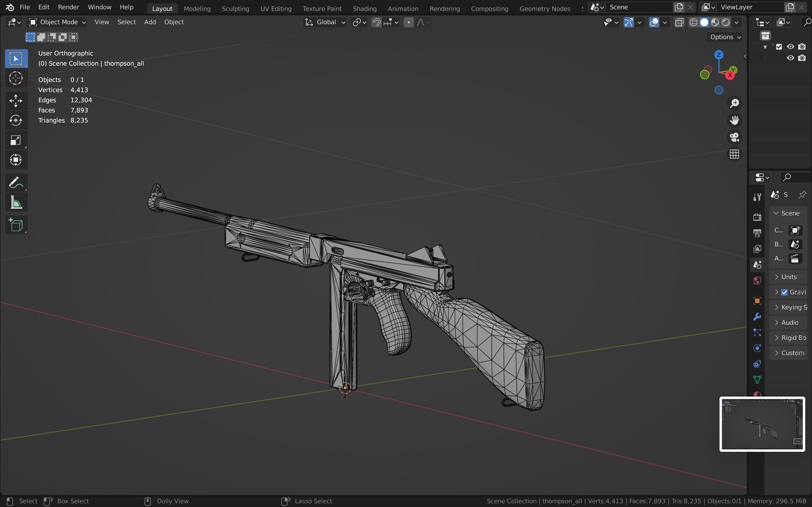
Task: Click the Add Cube tool
Action: coord(16,225)
